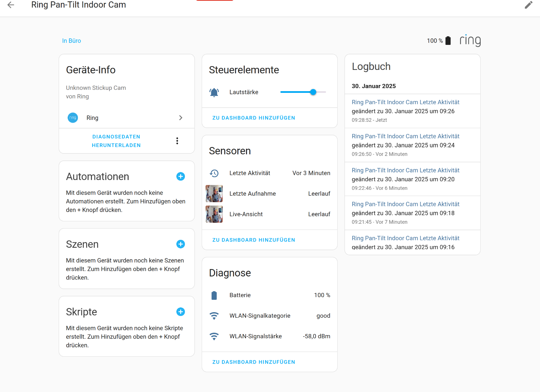
Task: Click the WLAN-Signalstärke wifi icon
Action: click(214, 336)
